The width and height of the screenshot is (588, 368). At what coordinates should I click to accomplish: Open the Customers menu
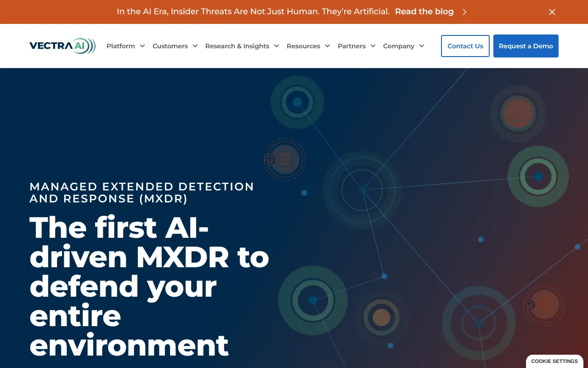170,46
